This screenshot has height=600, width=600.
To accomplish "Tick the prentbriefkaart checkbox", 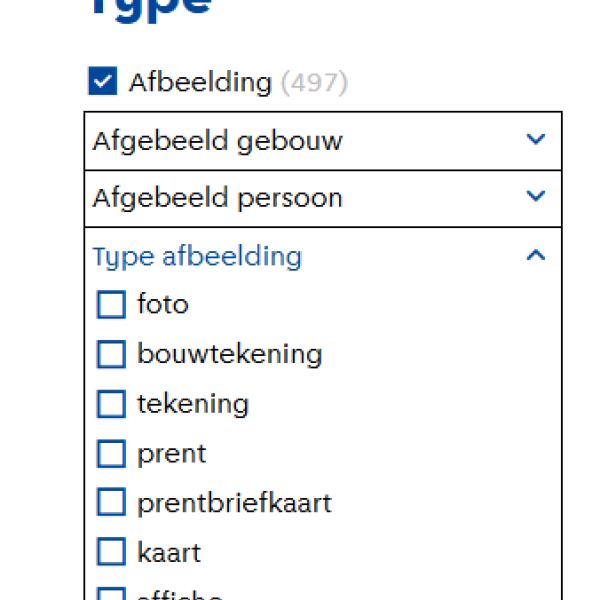I will pos(111,502).
